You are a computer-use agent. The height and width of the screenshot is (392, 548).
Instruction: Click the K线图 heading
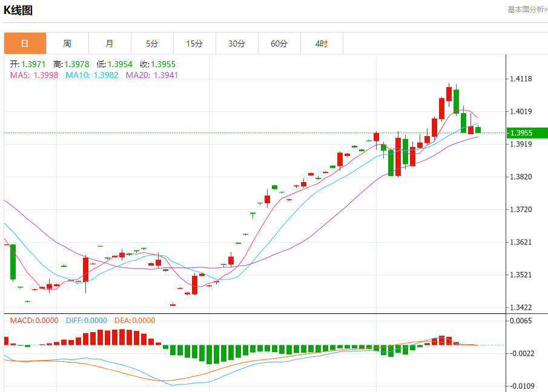pyautogui.click(x=18, y=10)
